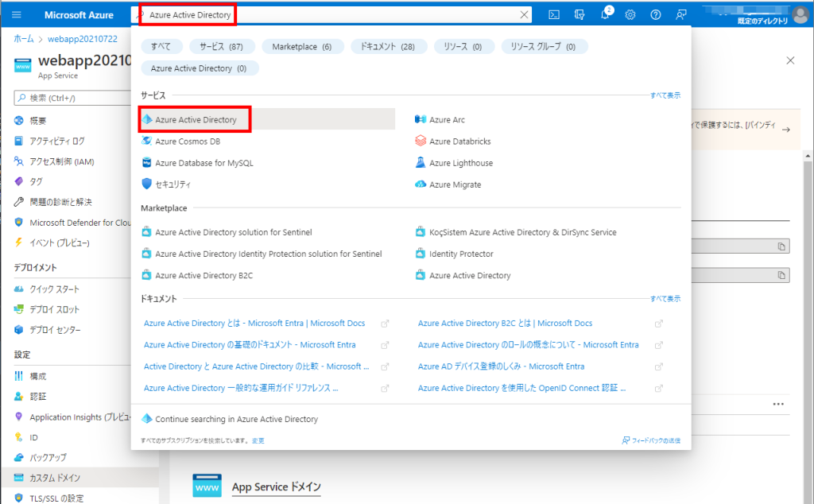The image size is (814, 504).
Task: Go to webapp20210722 breadcrumb
Action: click(83, 39)
